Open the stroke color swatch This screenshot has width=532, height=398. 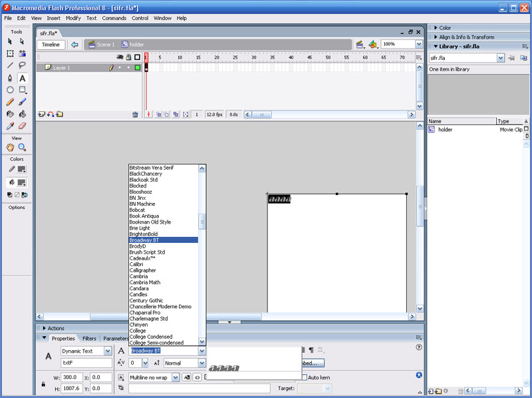click(22, 169)
